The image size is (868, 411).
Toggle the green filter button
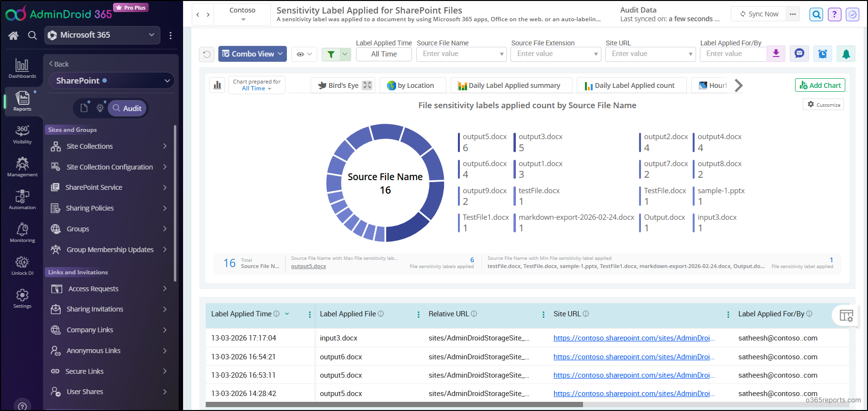click(331, 54)
